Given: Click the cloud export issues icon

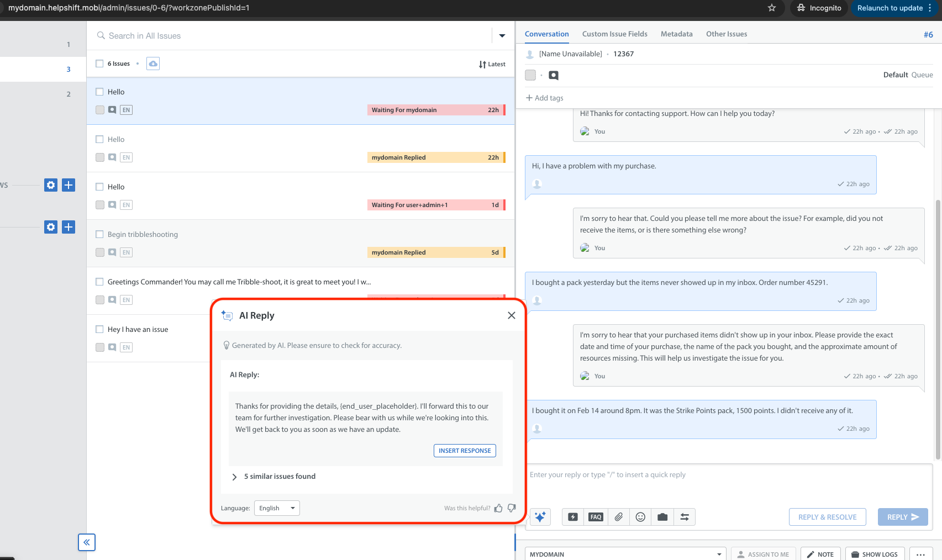Looking at the screenshot, I should [x=153, y=64].
